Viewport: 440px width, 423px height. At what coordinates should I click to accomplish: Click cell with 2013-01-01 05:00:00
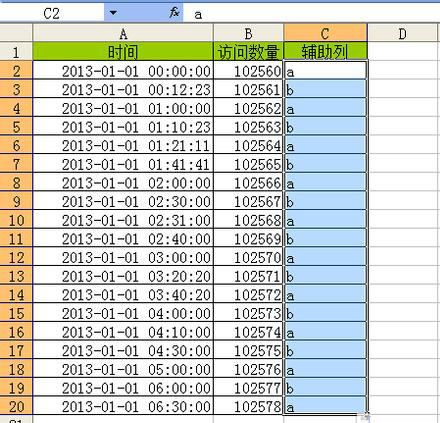click(x=123, y=369)
